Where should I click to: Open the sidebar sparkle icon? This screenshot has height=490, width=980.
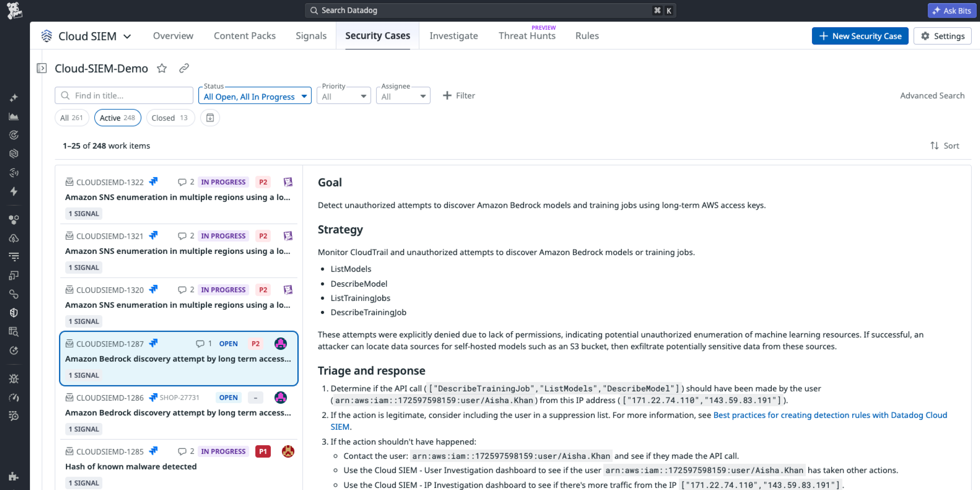coord(14,98)
